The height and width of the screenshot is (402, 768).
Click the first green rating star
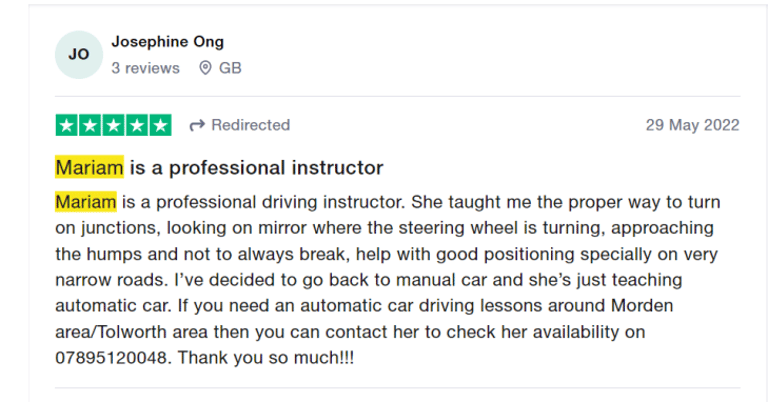click(67, 125)
